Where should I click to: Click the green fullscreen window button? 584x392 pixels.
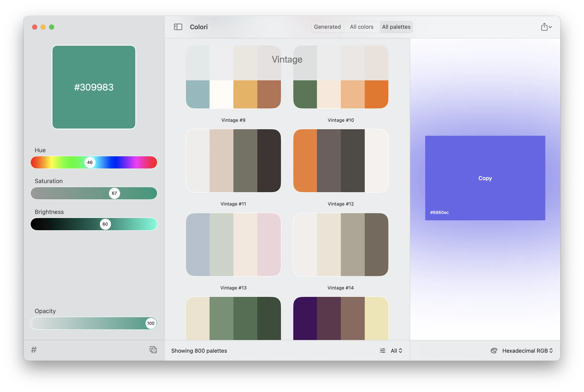[x=52, y=27]
